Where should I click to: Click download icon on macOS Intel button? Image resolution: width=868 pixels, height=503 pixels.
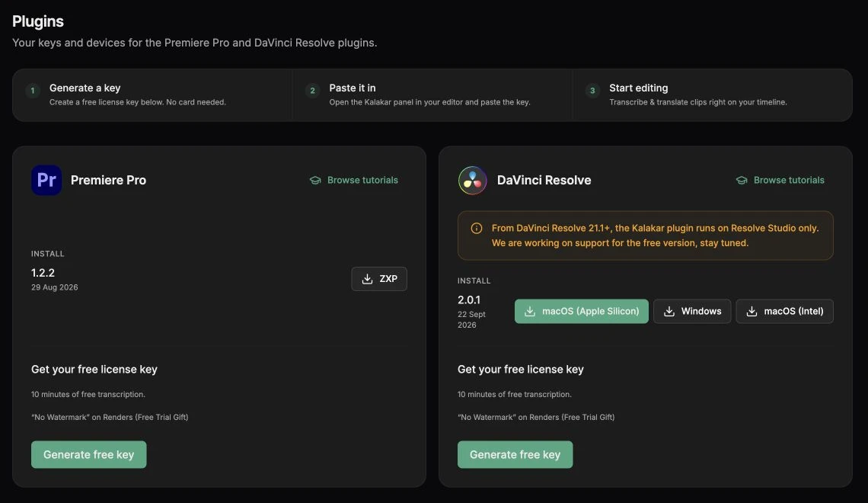pyautogui.click(x=752, y=312)
